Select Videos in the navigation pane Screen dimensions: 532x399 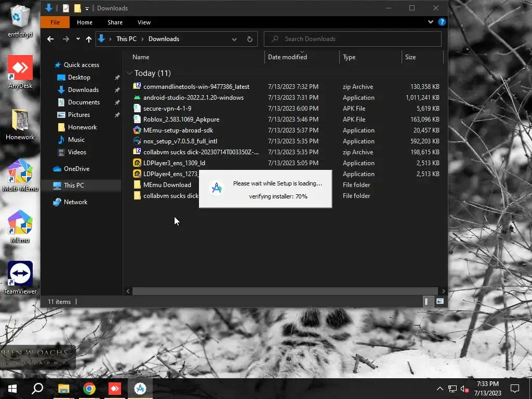77,152
